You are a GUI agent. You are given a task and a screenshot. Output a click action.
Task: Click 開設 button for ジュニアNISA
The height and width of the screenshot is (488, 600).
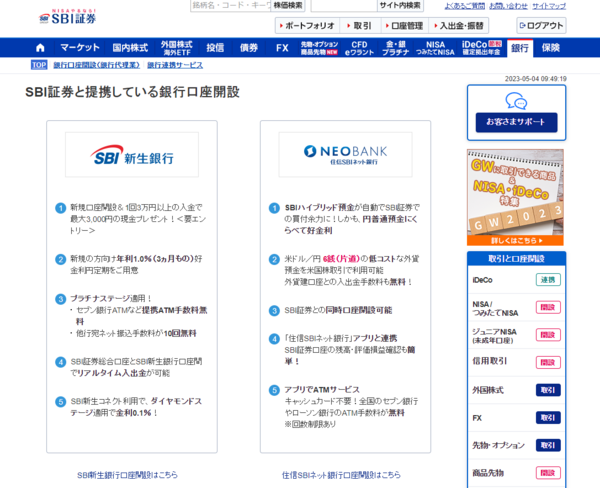coord(548,335)
